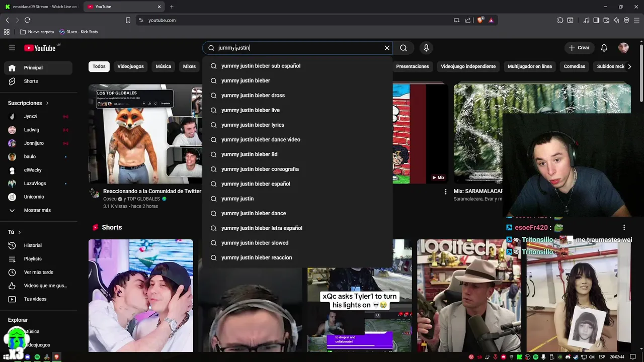This screenshot has width=644, height=362.
Task: Select the Mixes filter chip
Action: [189, 66]
